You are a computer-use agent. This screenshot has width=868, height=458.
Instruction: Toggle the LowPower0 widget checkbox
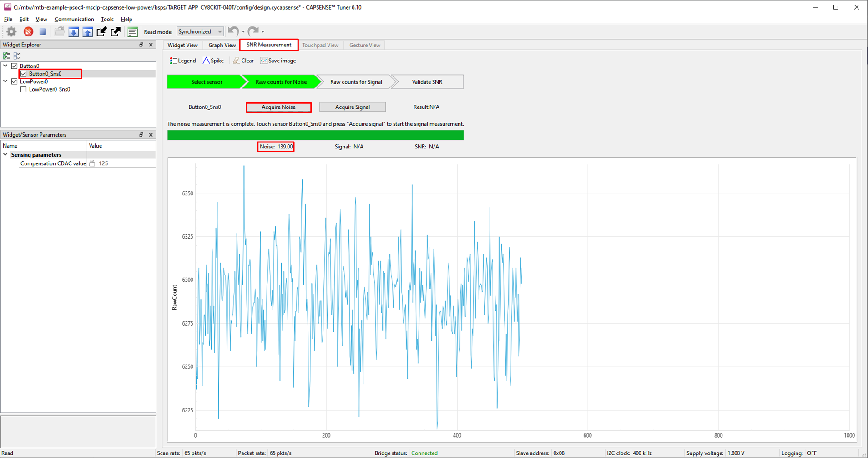(x=15, y=81)
